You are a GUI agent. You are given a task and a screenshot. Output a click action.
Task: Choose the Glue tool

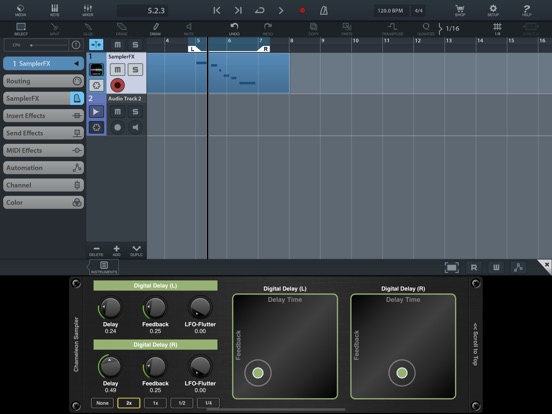[x=88, y=29]
